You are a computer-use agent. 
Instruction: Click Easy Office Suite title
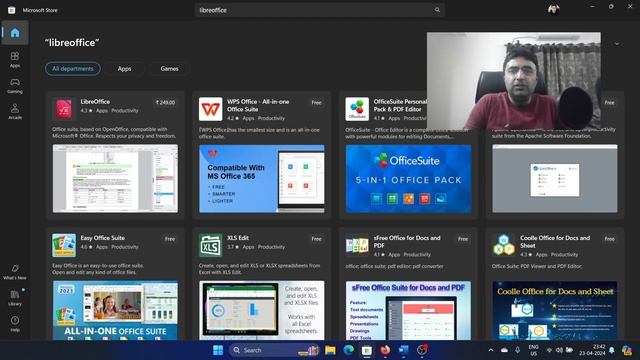click(102, 238)
